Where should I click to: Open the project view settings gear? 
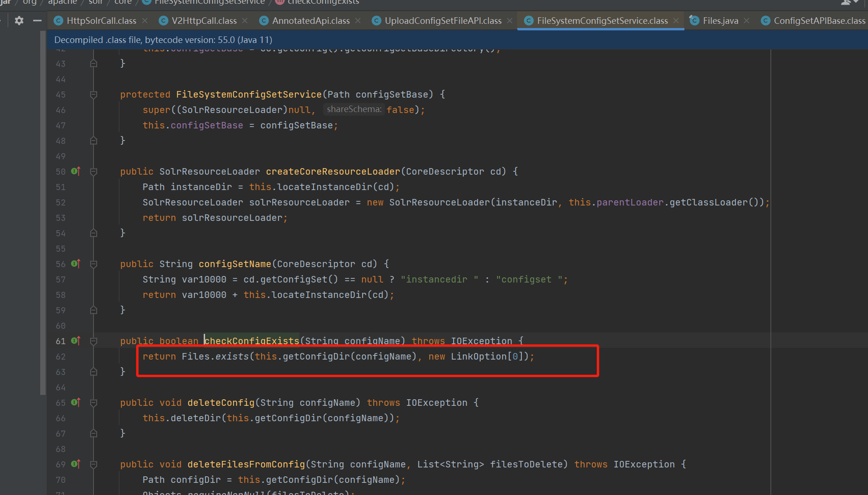pyautogui.click(x=19, y=21)
